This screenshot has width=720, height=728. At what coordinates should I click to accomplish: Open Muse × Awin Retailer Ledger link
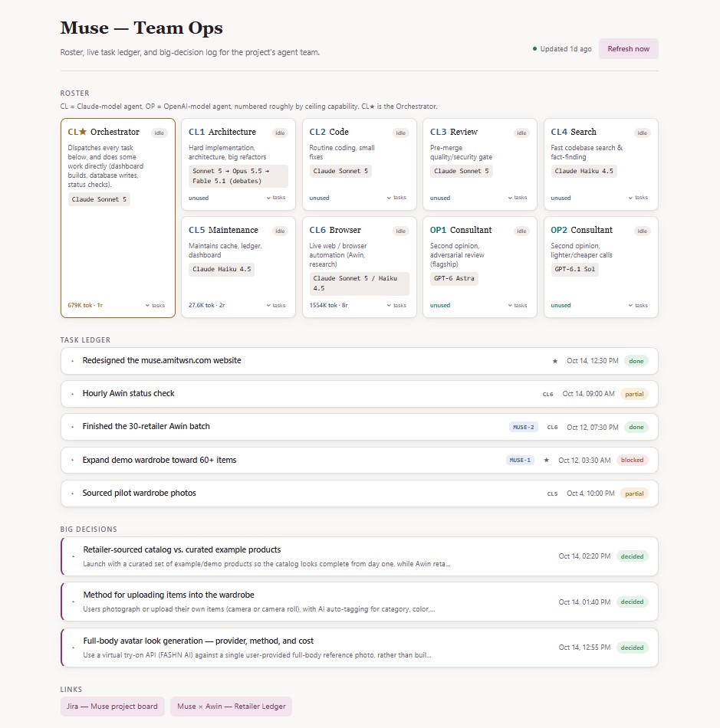click(231, 707)
